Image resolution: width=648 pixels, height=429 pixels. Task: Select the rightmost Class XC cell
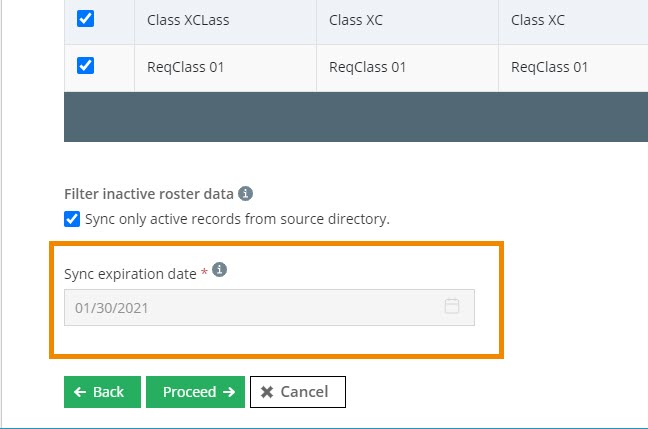[538, 20]
